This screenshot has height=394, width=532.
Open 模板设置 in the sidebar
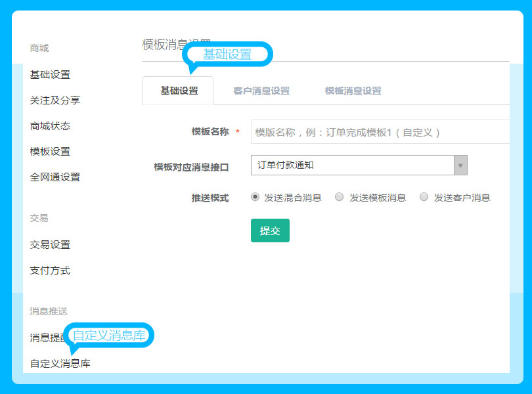click(50, 152)
